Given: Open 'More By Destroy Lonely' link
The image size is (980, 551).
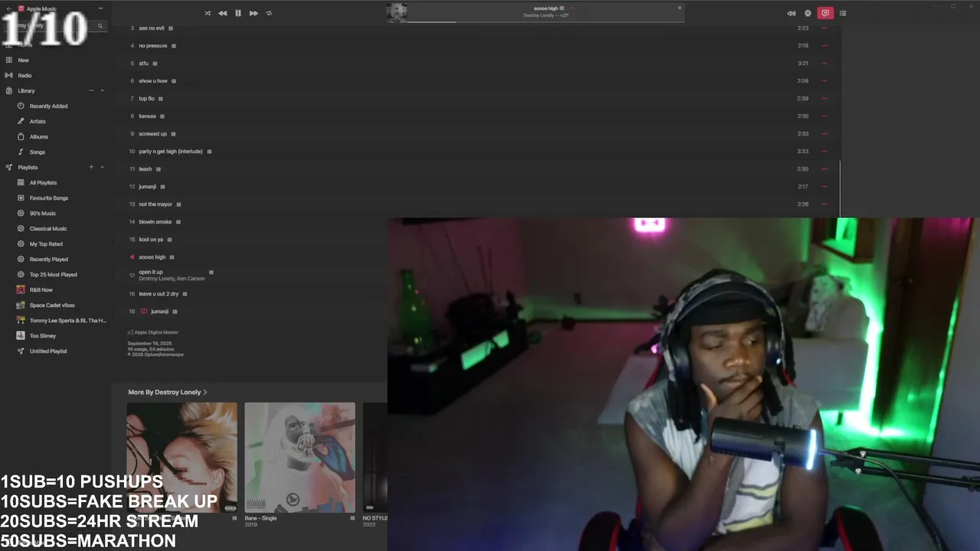Looking at the screenshot, I should click(168, 392).
